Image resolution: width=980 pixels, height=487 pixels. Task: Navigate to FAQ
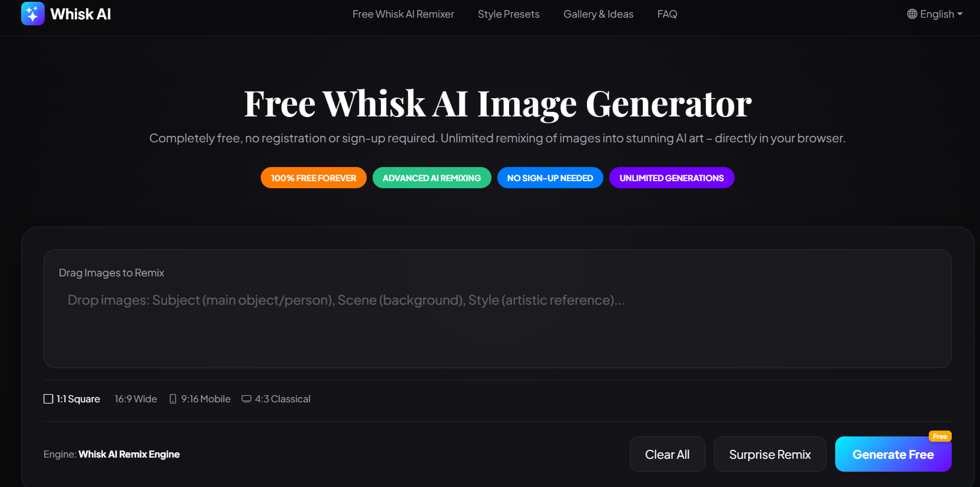click(x=667, y=14)
